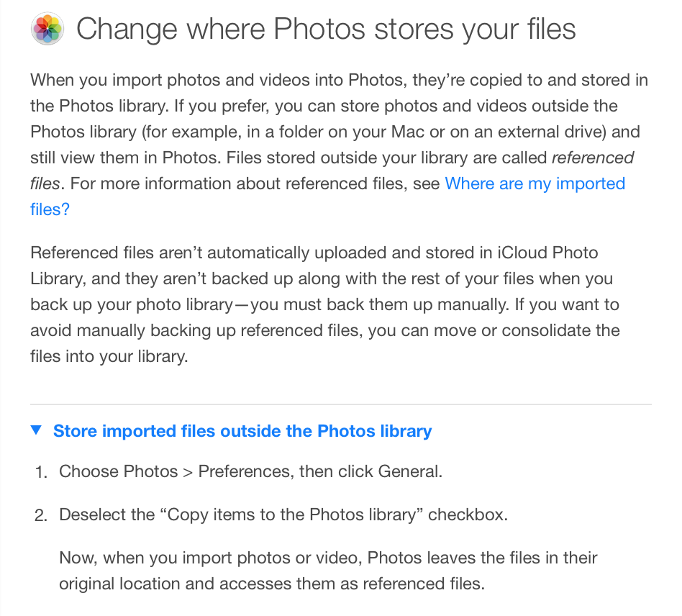Screen dimensions: 682x616
Task: Click the blue "files?" link text
Action: [x=50, y=209]
